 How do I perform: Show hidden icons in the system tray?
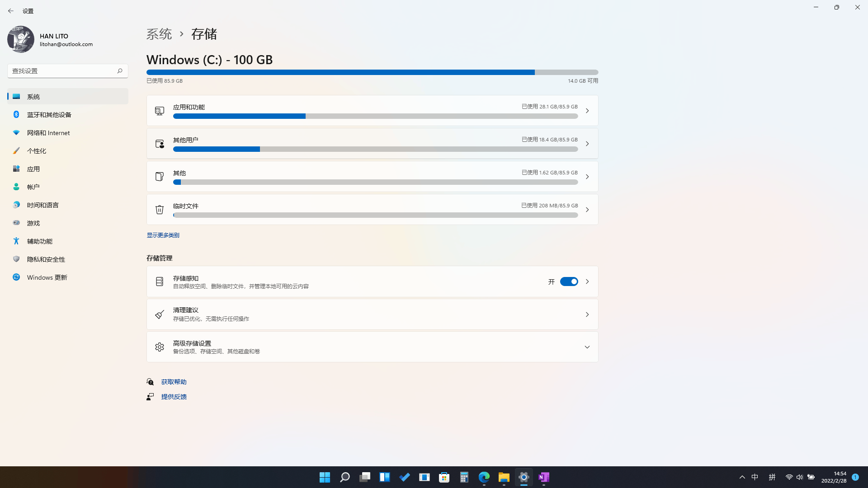click(742, 477)
